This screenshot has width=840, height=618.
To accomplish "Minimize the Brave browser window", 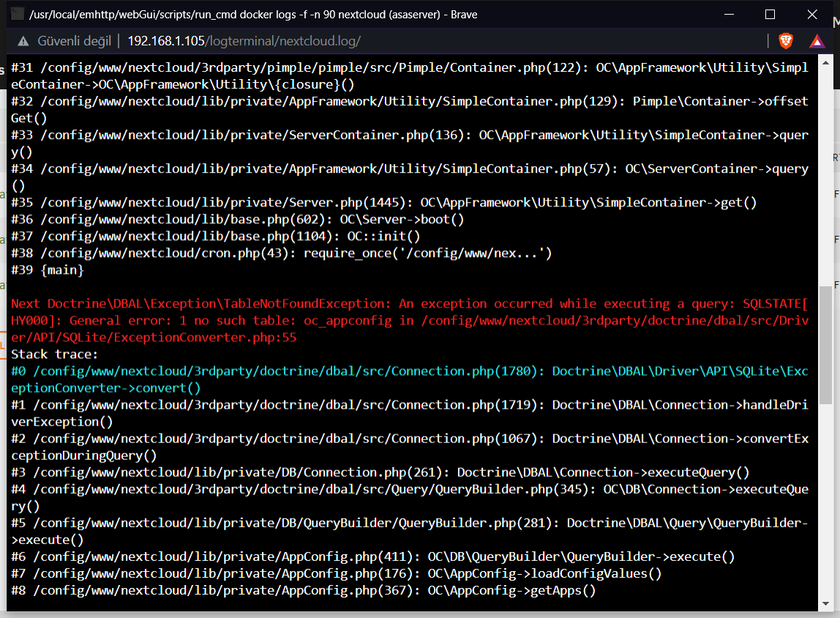I will [x=730, y=15].
